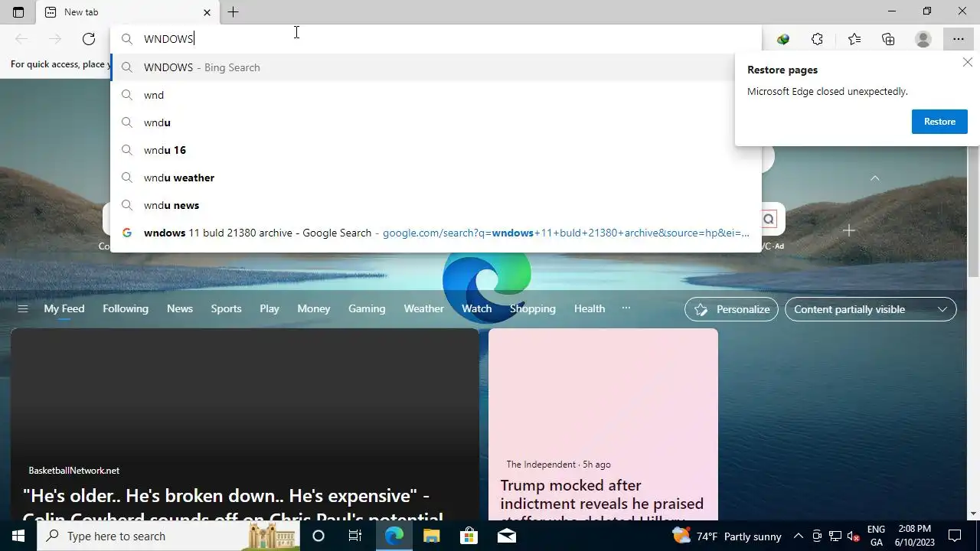Switch to My Feed tab

(x=64, y=308)
